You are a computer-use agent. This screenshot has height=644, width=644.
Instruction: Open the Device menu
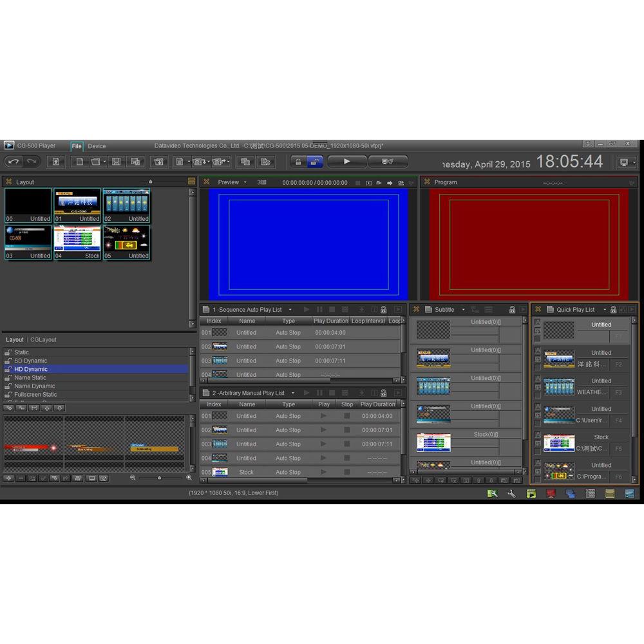[97, 146]
